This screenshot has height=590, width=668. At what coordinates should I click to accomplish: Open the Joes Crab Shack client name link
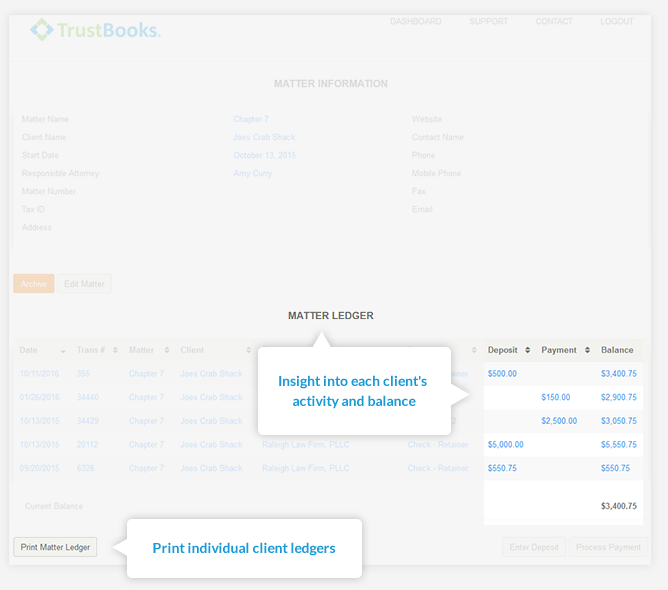264,137
